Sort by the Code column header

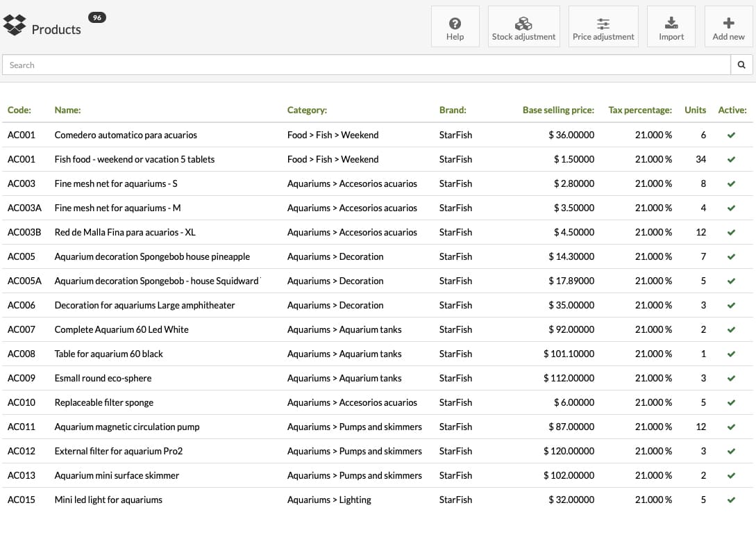19,110
